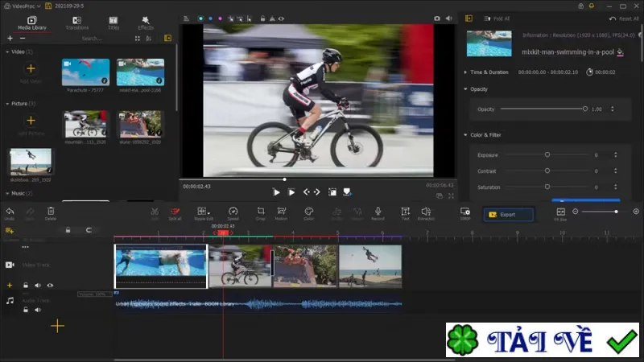
Task: Undo the last action
Action: tap(10, 213)
